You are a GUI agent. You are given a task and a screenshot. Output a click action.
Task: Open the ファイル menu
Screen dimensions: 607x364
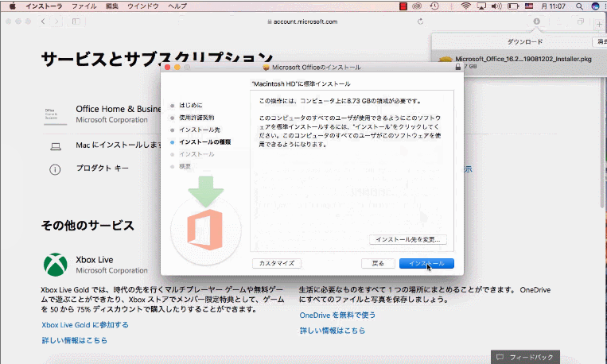pos(84,6)
